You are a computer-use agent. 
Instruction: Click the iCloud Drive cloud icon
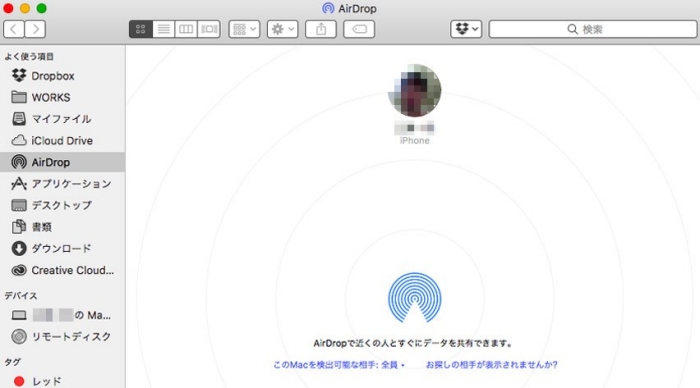point(19,141)
